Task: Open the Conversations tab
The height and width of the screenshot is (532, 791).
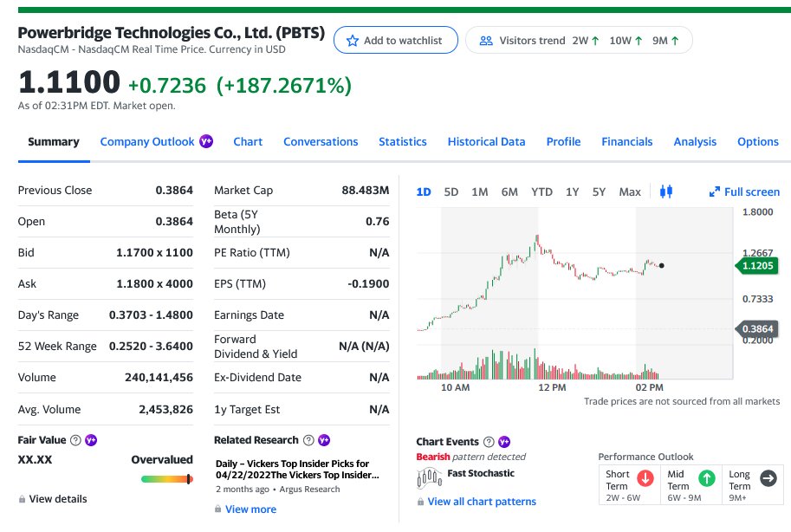Action: point(321,142)
